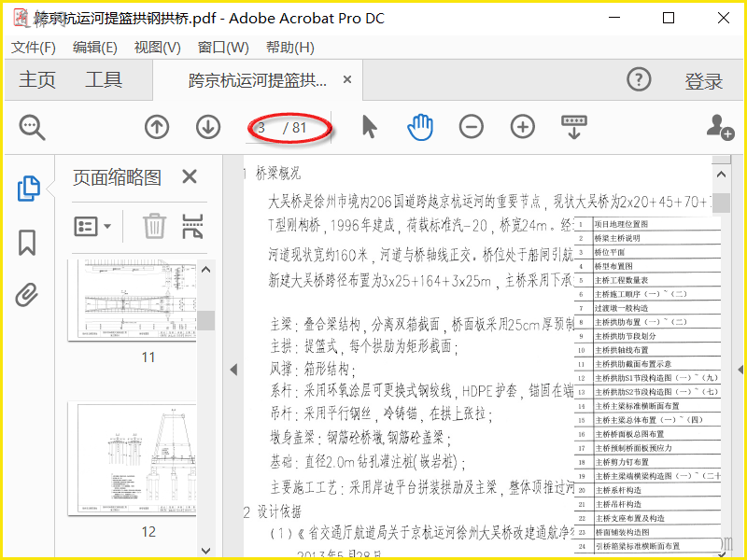
Task: Click row 主桥剪力钉布置
Action: pyautogui.click(x=648, y=462)
